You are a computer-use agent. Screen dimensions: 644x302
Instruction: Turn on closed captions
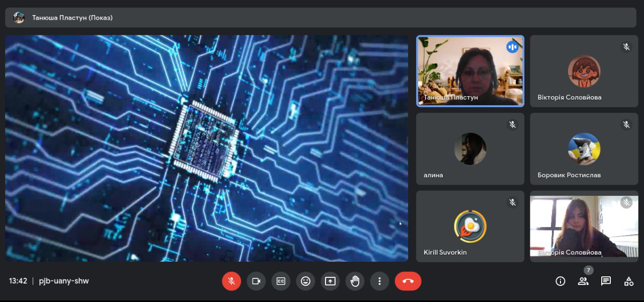281,281
